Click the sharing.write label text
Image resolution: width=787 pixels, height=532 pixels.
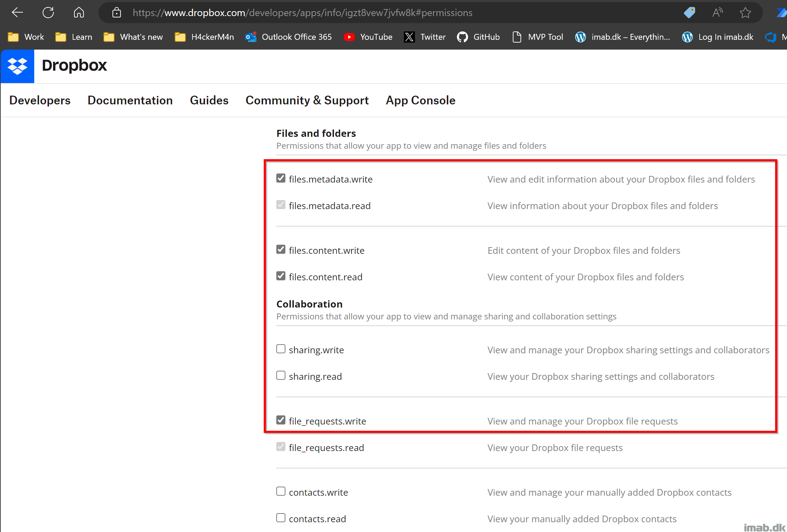(316, 350)
